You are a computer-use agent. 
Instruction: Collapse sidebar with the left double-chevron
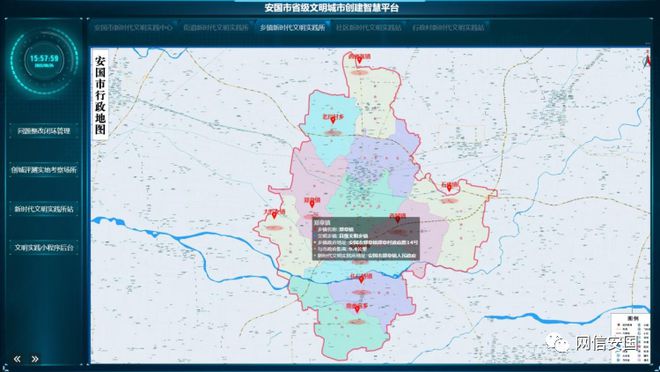tap(17, 359)
